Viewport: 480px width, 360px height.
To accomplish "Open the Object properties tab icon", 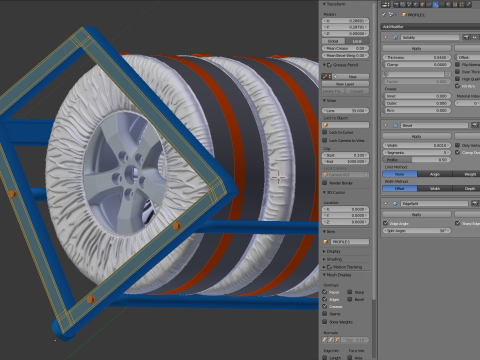I will click(x=422, y=5).
